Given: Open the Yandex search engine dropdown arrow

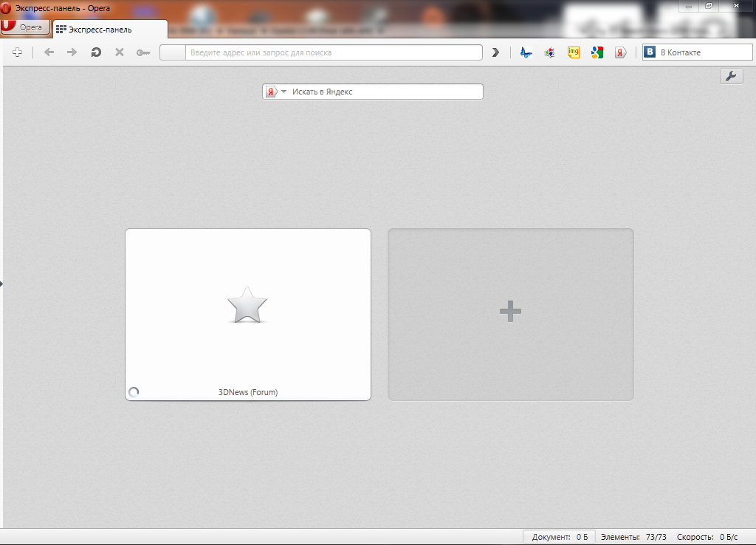Looking at the screenshot, I should click(283, 92).
